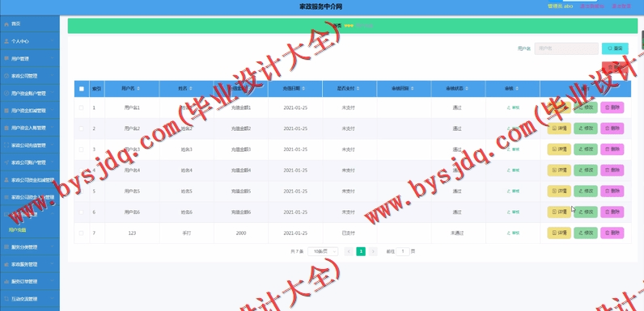Click the 2000 amount cell in row 7
Screen dimensions: 644x311
tap(240, 233)
